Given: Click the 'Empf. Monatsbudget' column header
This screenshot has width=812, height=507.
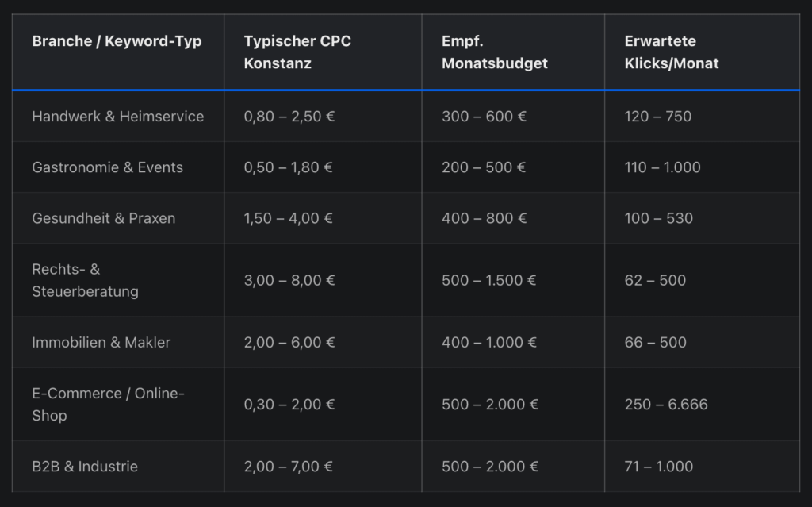Looking at the screenshot, I should pyautogui.click(x=495, y=52).
